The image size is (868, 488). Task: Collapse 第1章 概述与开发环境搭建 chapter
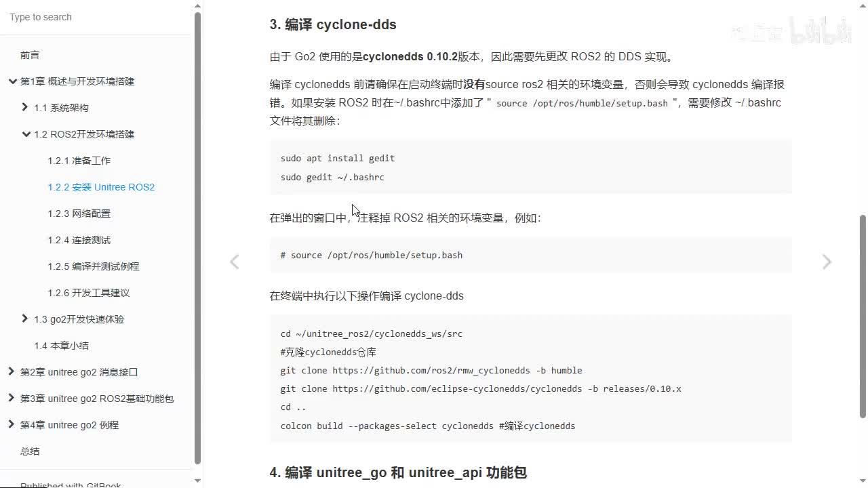pyautogui.click(x=12, y=81)
